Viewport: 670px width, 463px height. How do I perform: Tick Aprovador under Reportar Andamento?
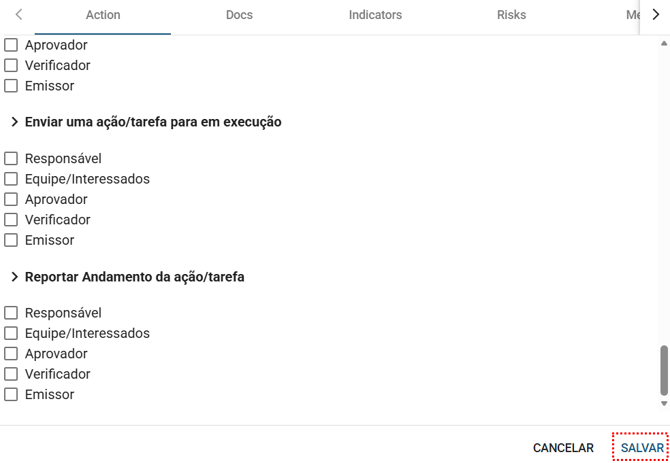click(11, 354)
